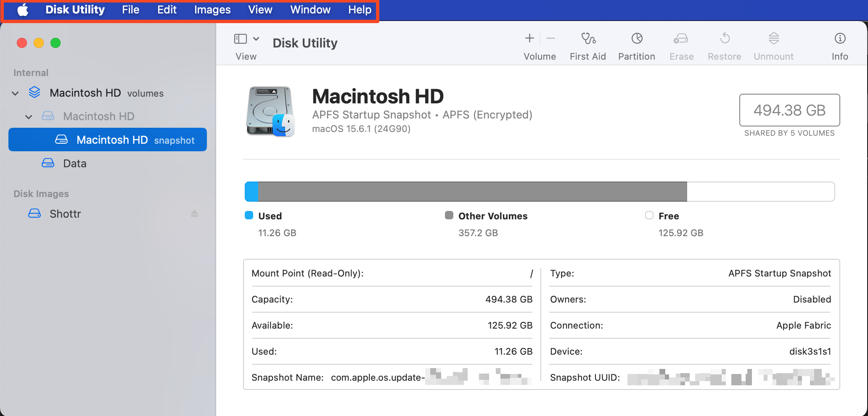Viewport: 868px width, 416px height.
Task: Open the Info icon in toolbar
Action: (840, 39)
